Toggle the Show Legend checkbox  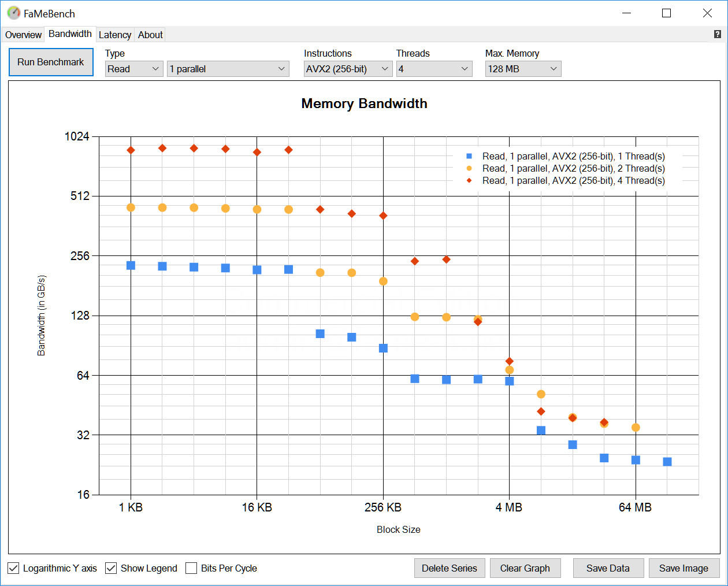click(x=111, y=568)
